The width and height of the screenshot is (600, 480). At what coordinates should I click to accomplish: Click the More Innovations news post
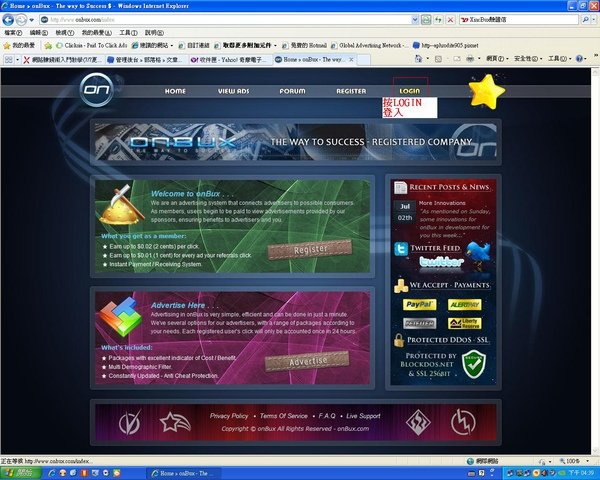pos(442,203)
